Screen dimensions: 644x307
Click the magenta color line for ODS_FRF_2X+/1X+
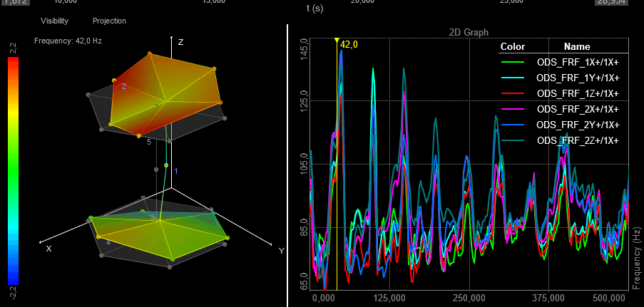click(x=513, y=109)
